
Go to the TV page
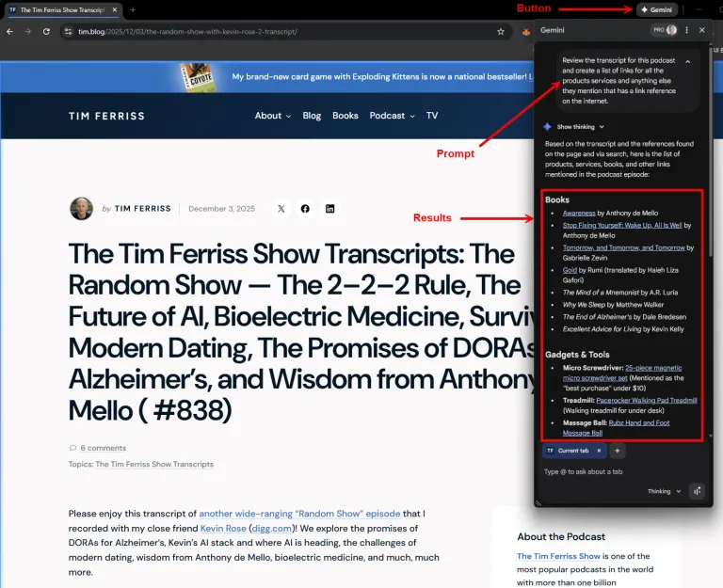(x=431, y=116)
